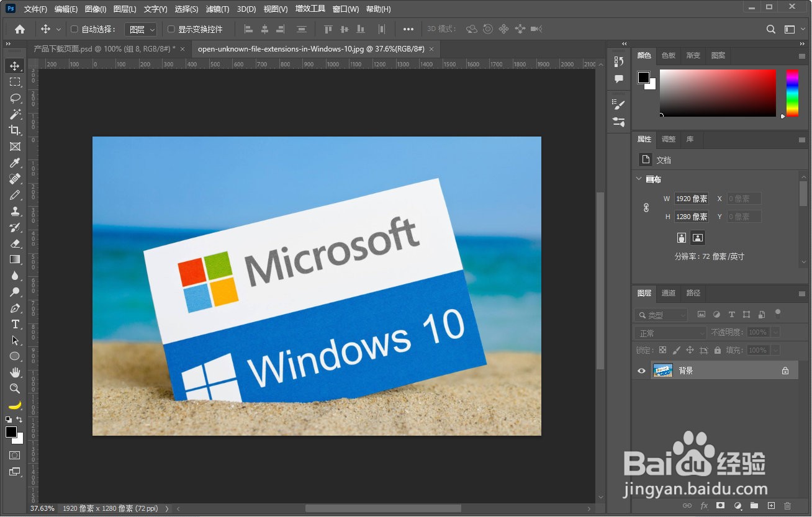The image size is (812, 517).
Task: Change the screen mode
Action: pyautogui.click(x=15, y=472)
